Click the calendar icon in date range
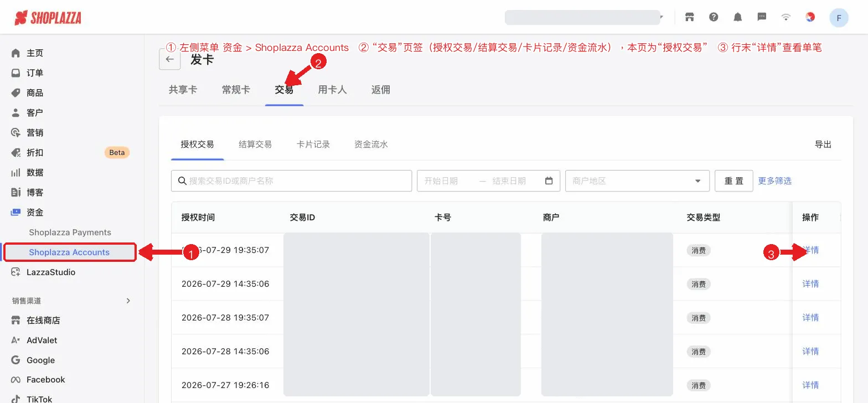The width and height of the screenshot is (868, 403). [x=549, y=181]
